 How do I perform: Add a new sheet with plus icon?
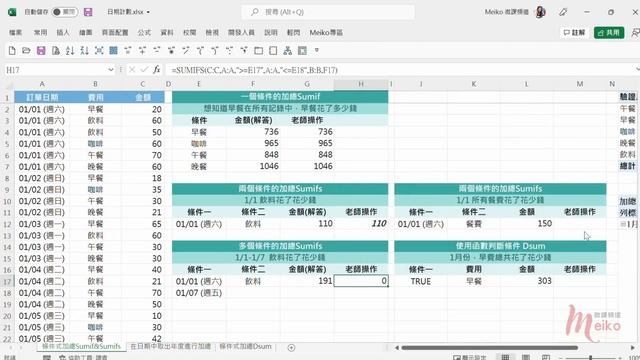point(291,347)
